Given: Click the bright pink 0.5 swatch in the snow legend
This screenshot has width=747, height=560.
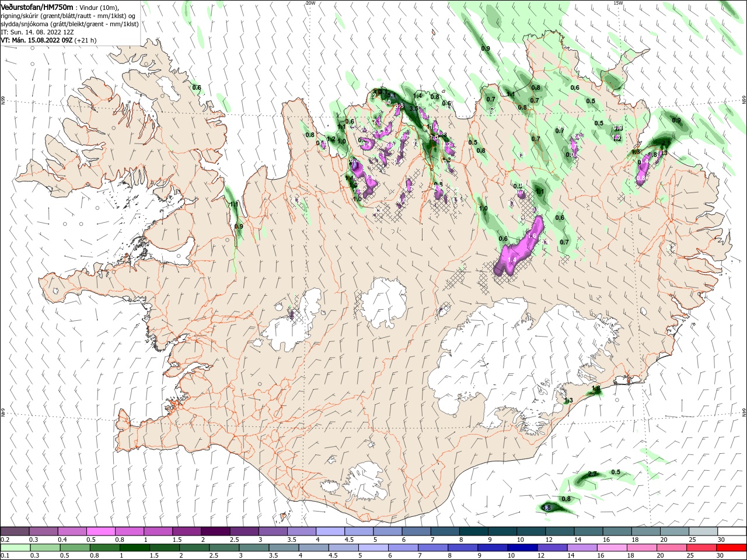Looking at the screenshot, I should pos(100,531).
